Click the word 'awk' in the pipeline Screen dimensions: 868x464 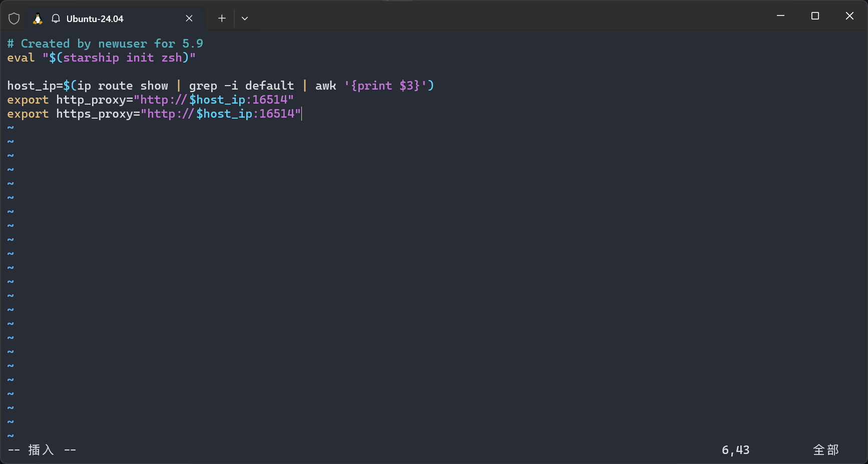pos(326,86)
